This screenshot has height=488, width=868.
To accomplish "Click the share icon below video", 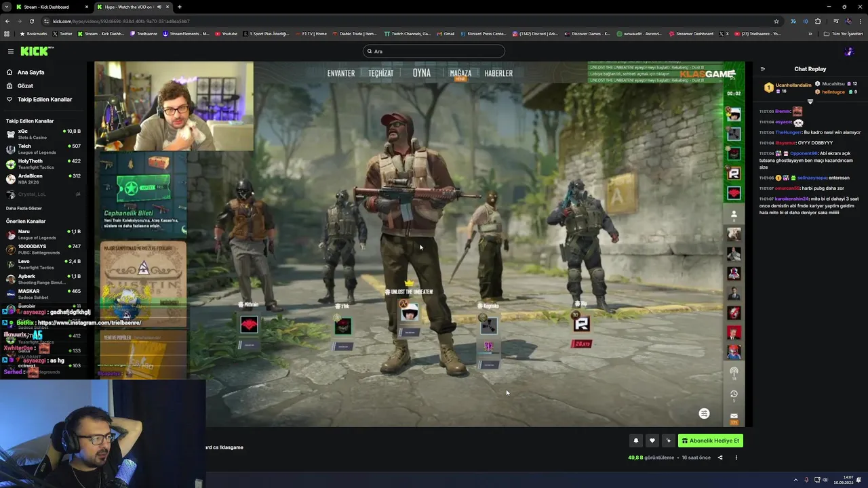I will pyautogui.click(x=720, y=457).
